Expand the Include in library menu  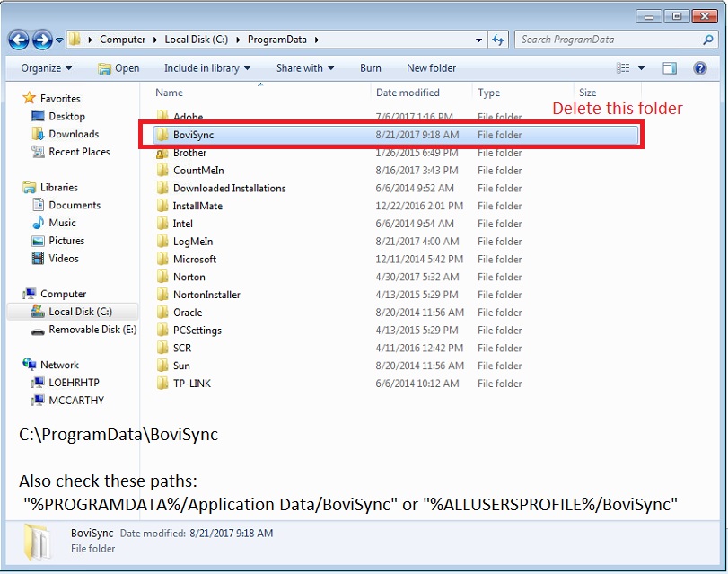(x=207, y=68)
